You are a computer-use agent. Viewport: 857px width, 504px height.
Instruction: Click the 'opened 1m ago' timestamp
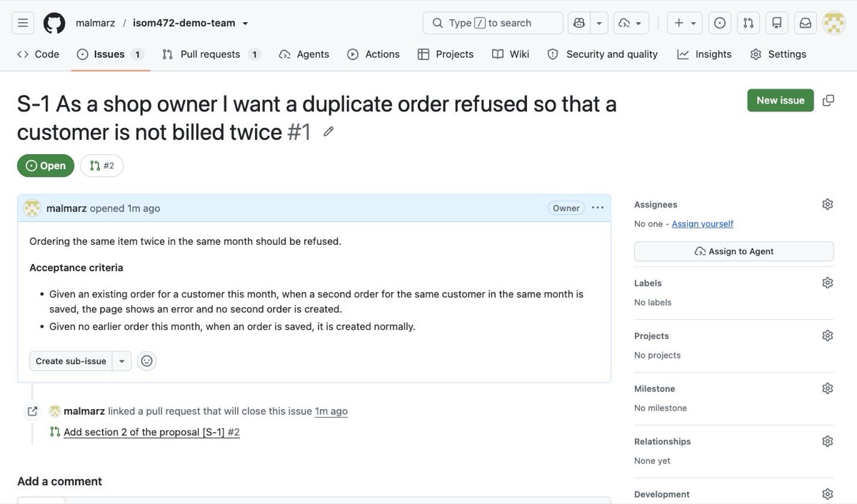coord(125,208)
